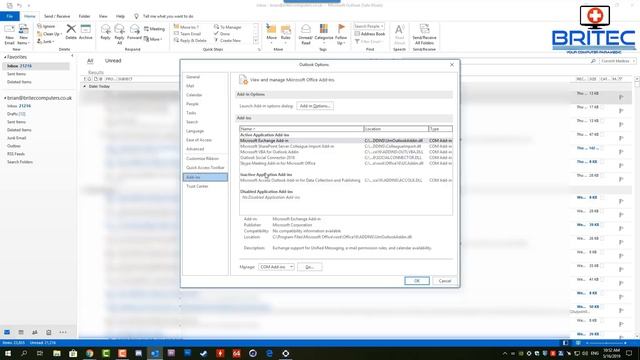
Task: Click the Forward ribbon icon
Action: [x=134, y=32]
